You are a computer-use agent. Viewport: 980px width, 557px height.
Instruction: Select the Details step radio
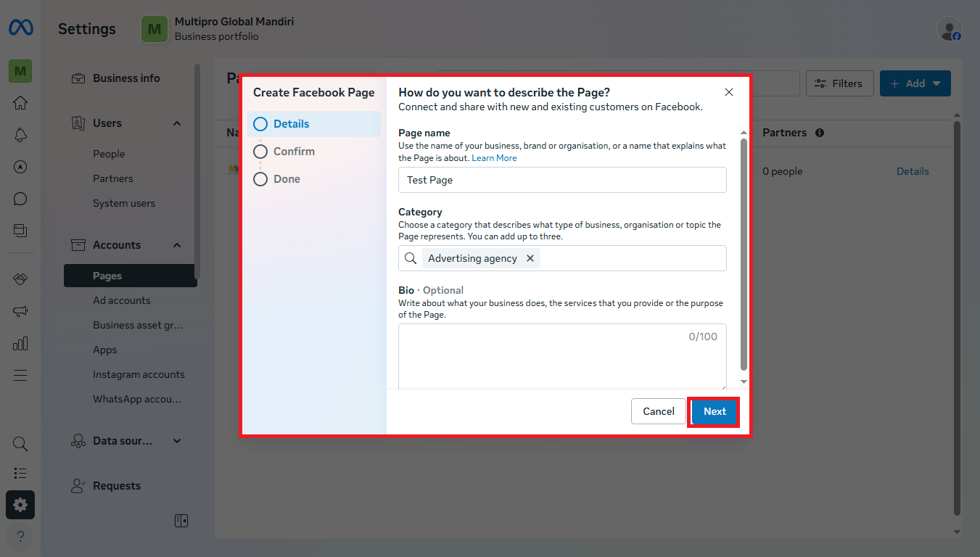260,124
